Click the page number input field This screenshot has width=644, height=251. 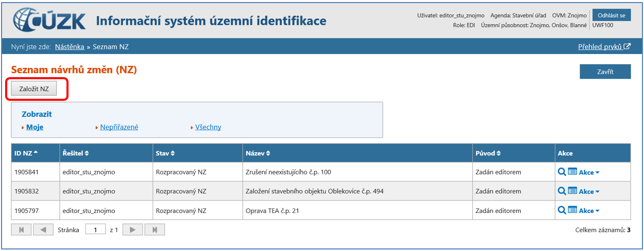(x=95, y=230)
